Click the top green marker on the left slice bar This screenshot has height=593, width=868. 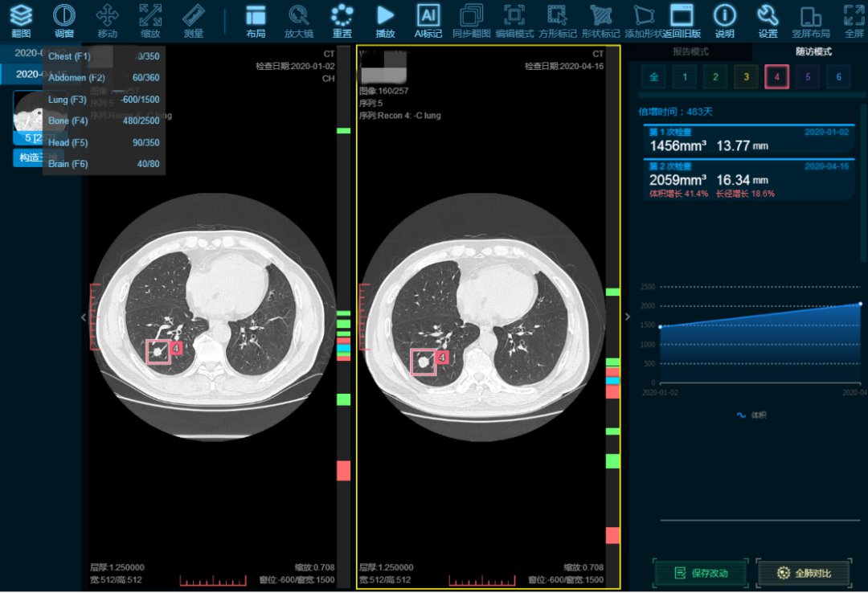tap(343, 131)
